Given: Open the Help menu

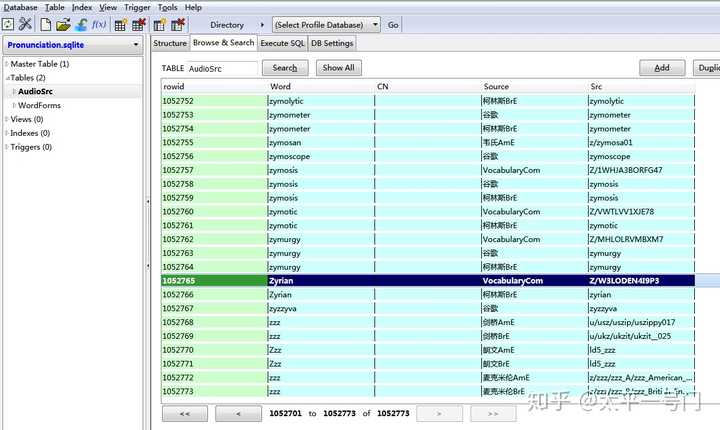Looking at the screenshot, I should [193, 7].
